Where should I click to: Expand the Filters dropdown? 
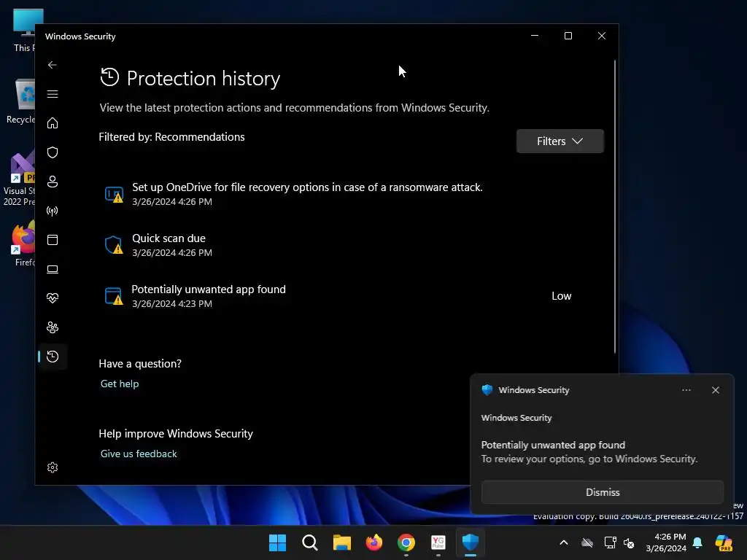[560, 141]
